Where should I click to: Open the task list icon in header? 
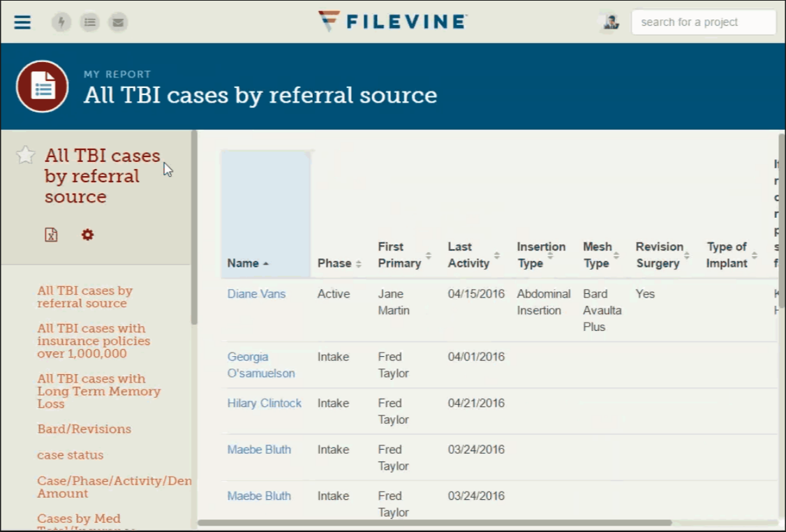[90, 22]
